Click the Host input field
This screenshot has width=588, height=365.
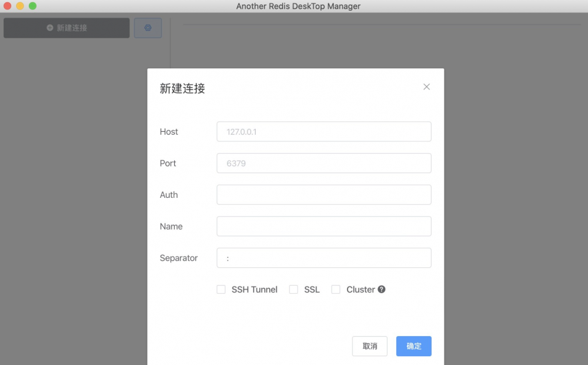click(324, 131)
